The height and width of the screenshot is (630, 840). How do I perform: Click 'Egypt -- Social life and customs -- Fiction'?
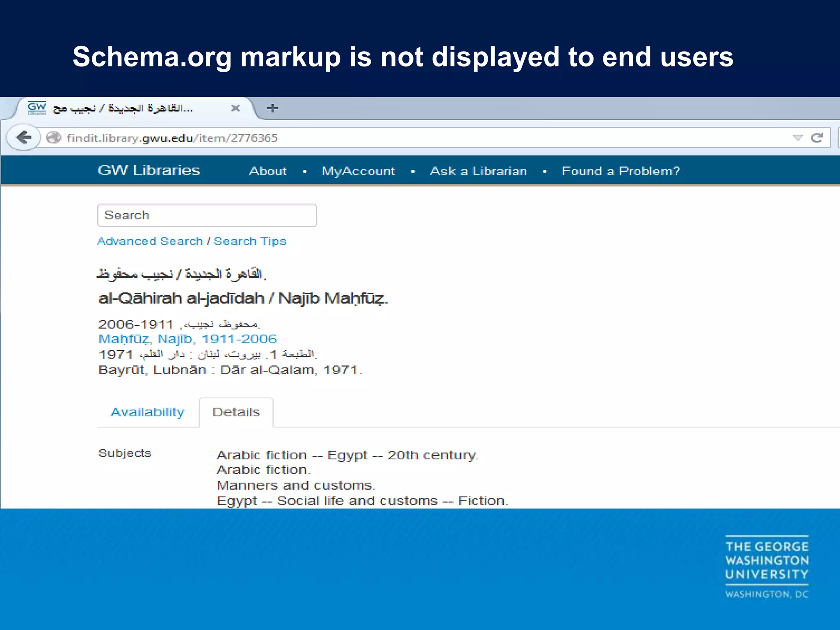[363, 501]
